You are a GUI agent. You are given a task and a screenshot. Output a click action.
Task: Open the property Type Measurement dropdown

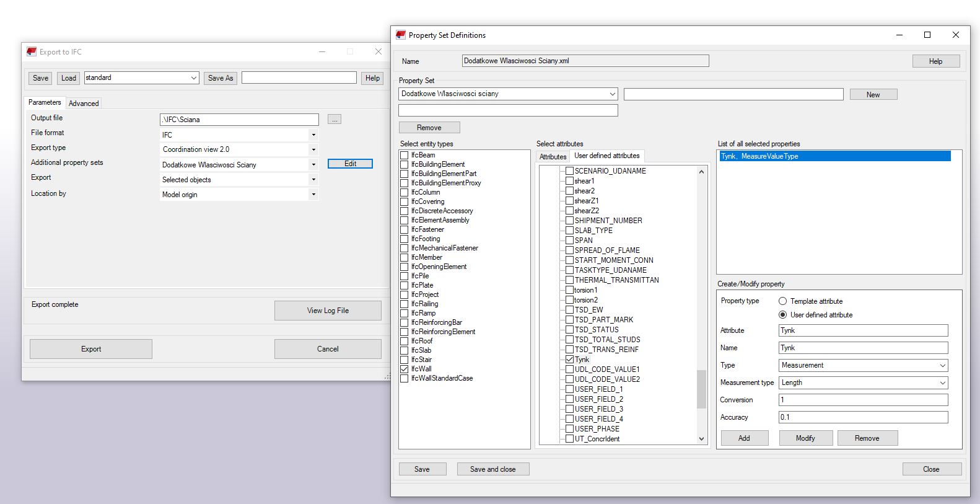[942, 365]
